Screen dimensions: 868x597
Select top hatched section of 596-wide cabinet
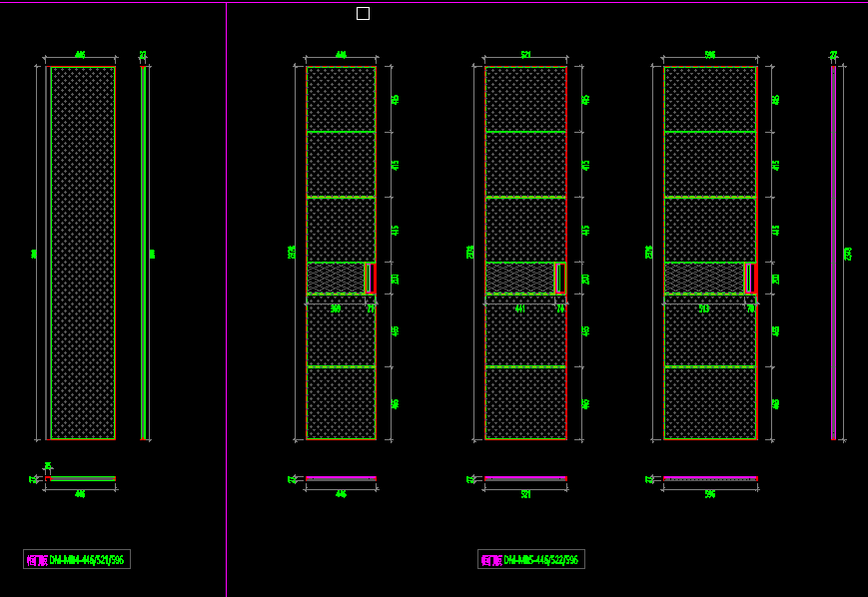coord(709,99)
